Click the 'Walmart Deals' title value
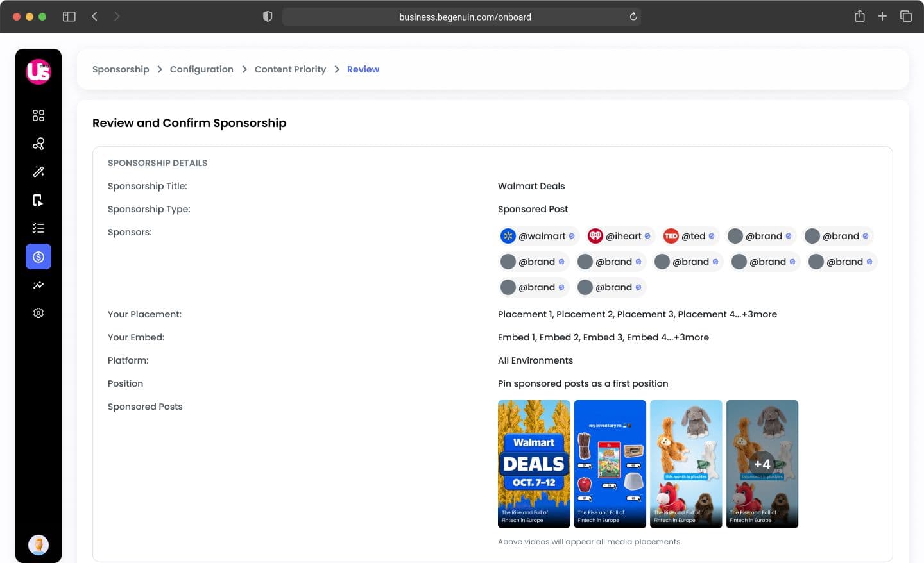The height and width of the screenshot is (563, 924). (531, 186)
